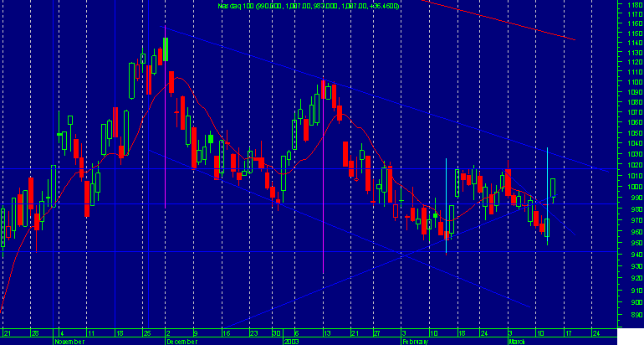The height and width of the screenshot is (345, 644).
Task: Click date label 2 on time axis
Action: click(168, 332)
